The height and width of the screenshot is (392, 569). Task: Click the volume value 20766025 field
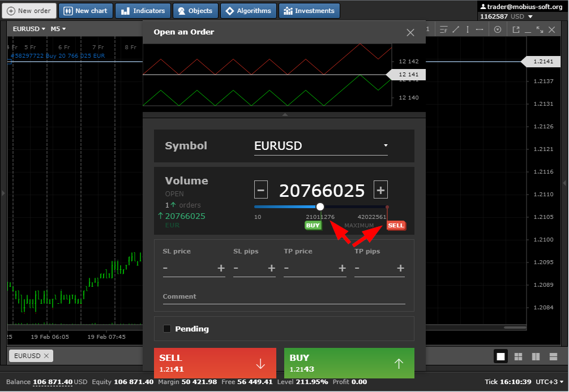pos(322,191)
